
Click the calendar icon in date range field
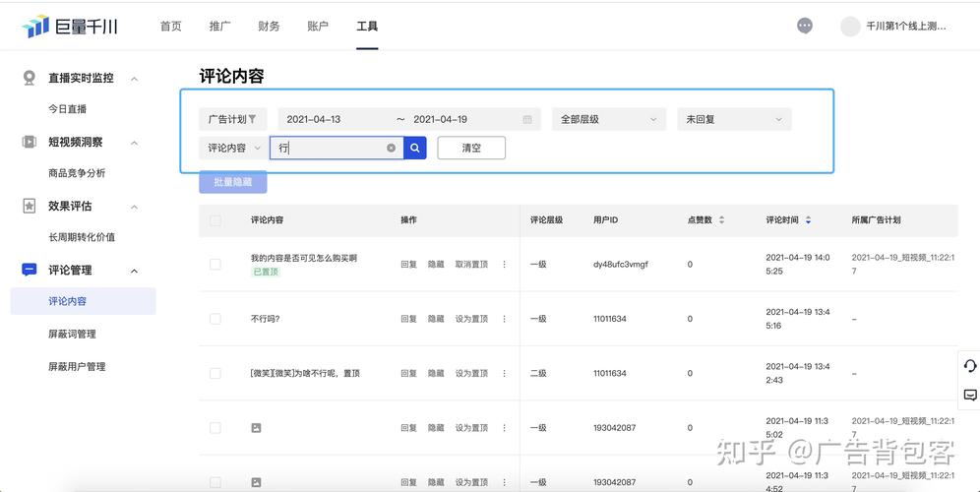(x=527, y=119)
